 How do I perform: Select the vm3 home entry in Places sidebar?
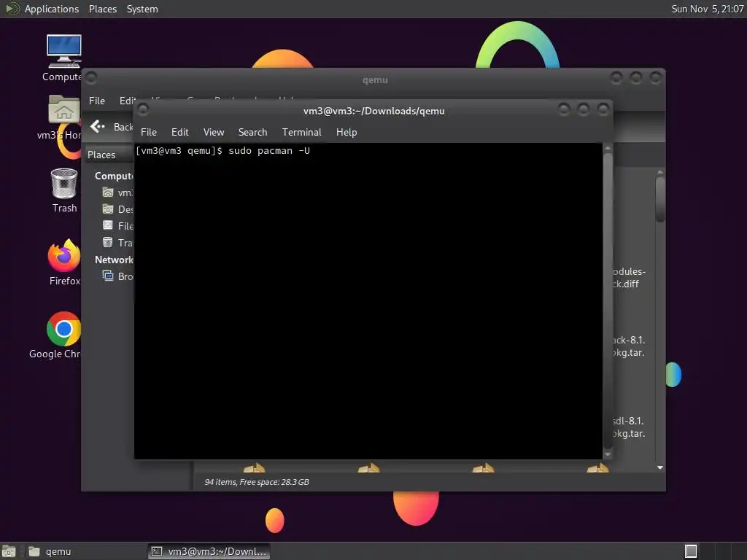click(117, 192)
